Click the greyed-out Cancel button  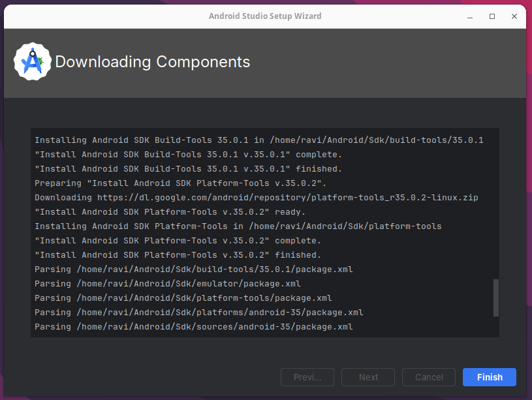(x=429, y=377)
